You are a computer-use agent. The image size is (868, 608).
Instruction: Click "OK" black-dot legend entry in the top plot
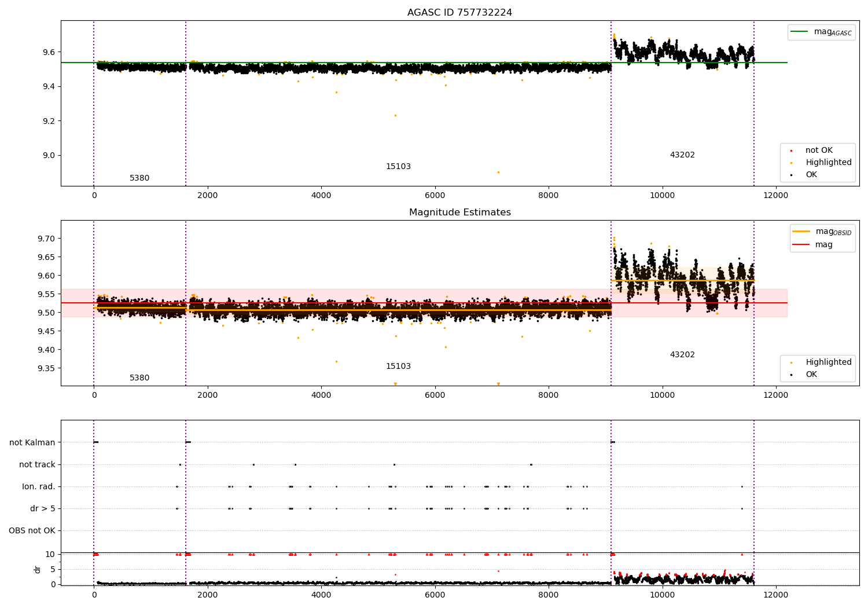[804, 175]
